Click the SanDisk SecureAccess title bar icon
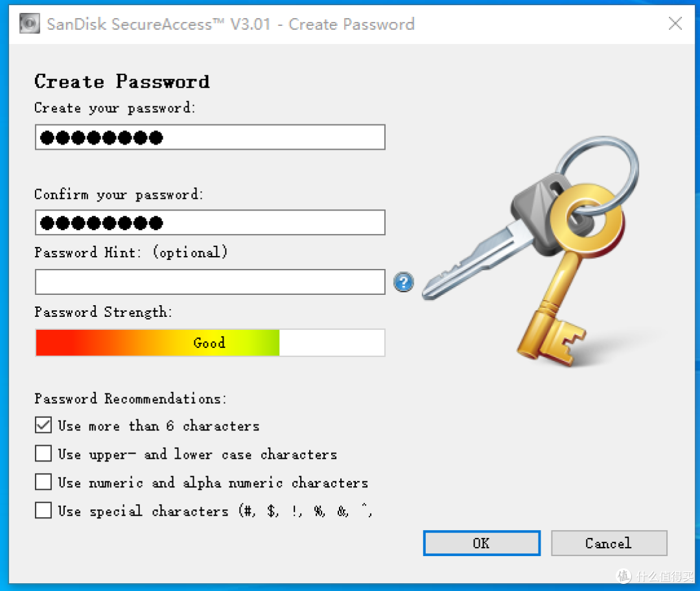The image size is (700, 591). point(29,24)
